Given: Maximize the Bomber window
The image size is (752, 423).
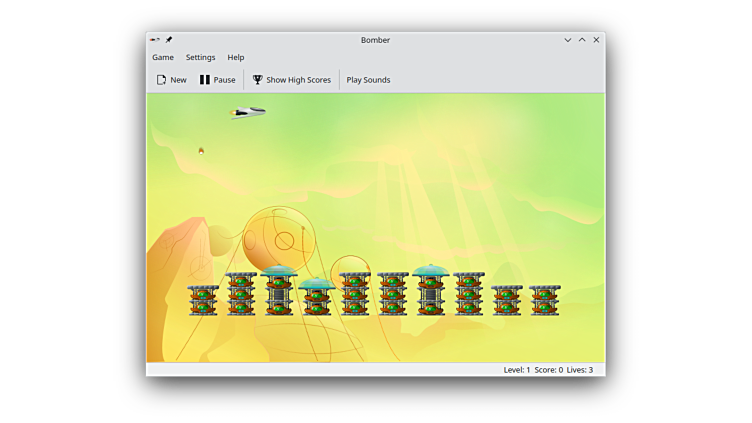Looking at the screenshot, I should pos(582,40).
